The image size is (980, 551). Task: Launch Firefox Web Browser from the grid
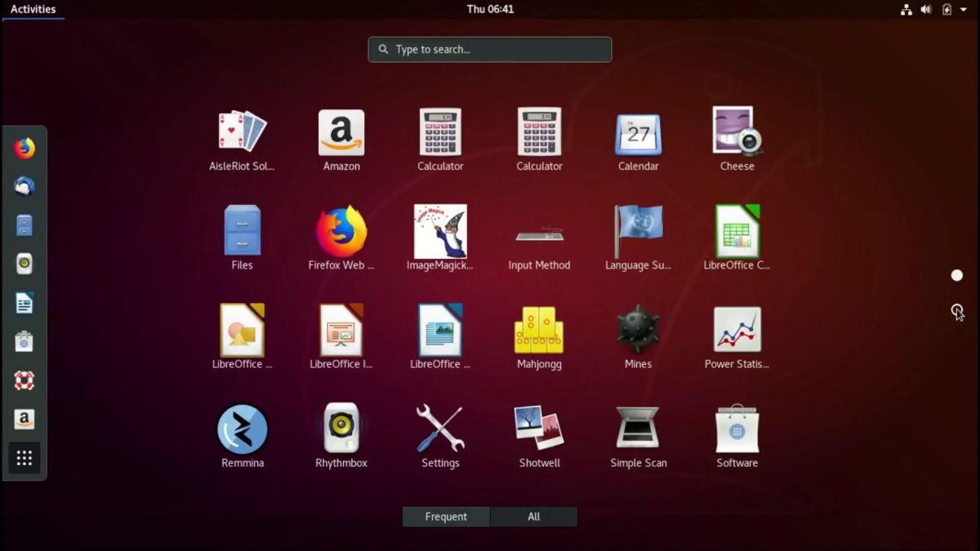coord(341,233)
